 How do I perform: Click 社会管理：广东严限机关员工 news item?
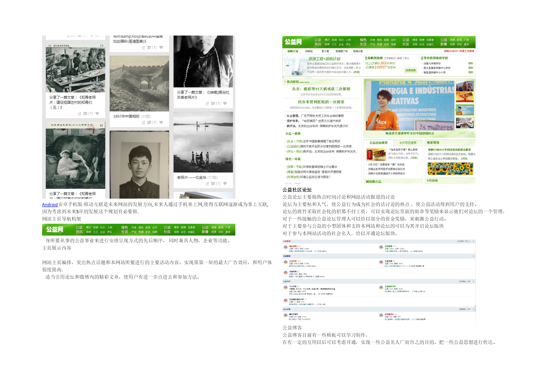click(x=315, y=116)
